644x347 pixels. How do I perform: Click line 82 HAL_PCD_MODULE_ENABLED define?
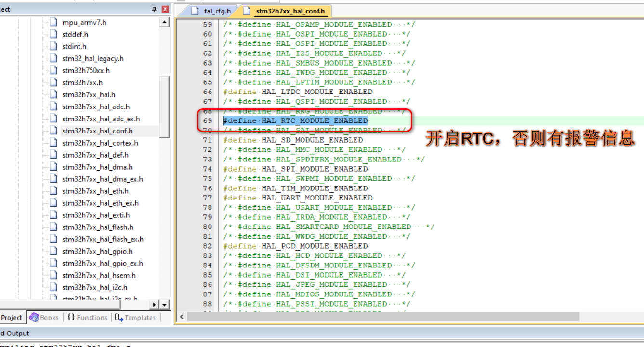tap(295, 246)
